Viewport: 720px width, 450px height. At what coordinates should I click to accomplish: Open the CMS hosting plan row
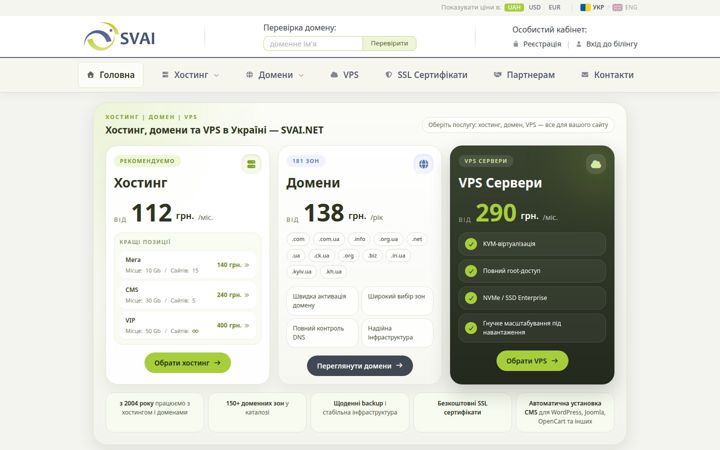(187, 295)
